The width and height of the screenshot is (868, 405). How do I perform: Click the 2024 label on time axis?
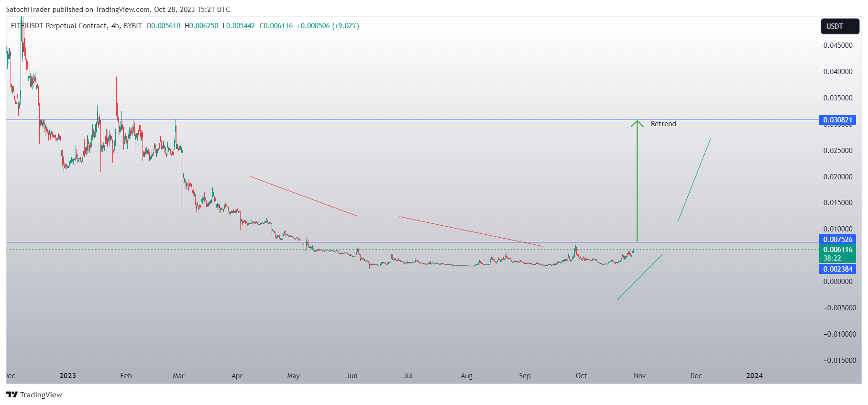755,376
